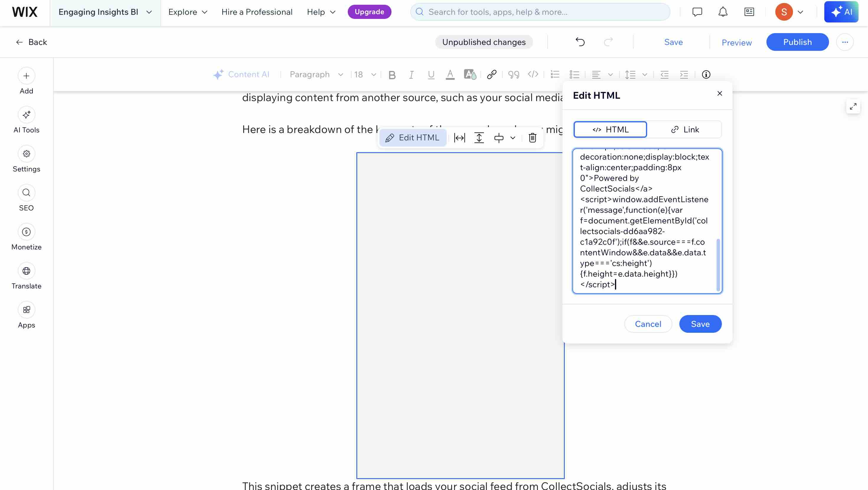Image resolution: width=868 pixels, height=490 pixels.
Task: Open the more actions ellipsis menu
Action: 845,42
